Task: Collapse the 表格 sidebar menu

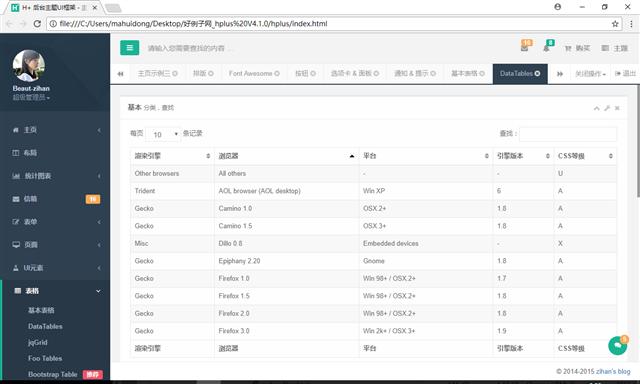Action: coord(55,291)
